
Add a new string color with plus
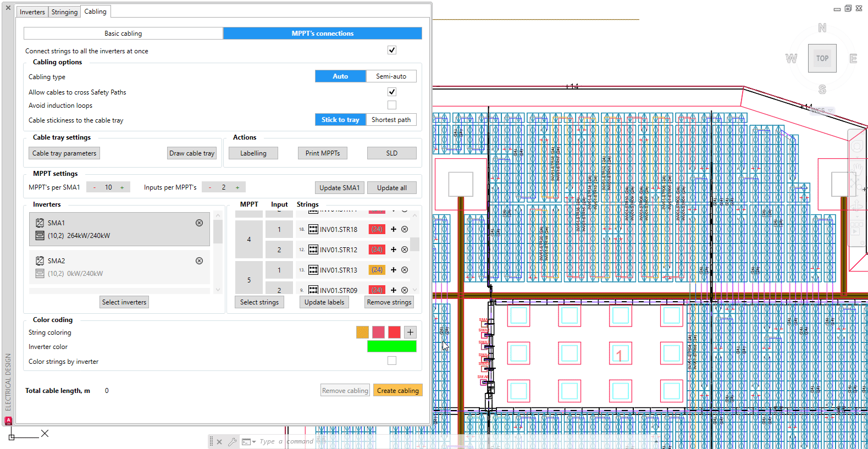[410, 332]
